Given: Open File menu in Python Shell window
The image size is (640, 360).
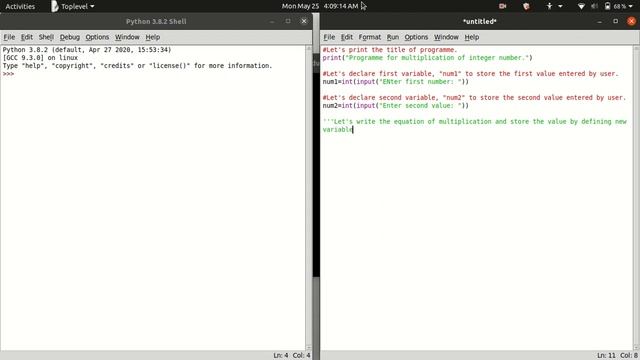Looking at the screenshot, I should tap(9, 37).
